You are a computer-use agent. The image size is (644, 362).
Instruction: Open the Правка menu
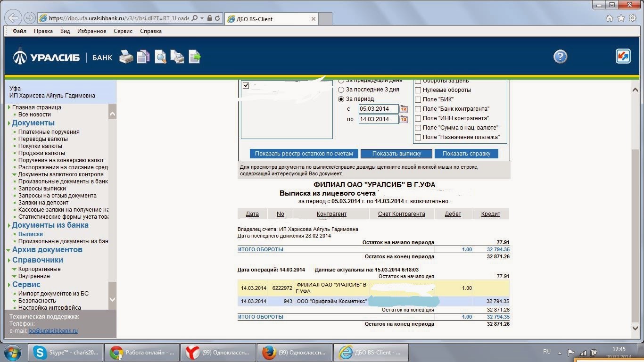click(43, 31)
